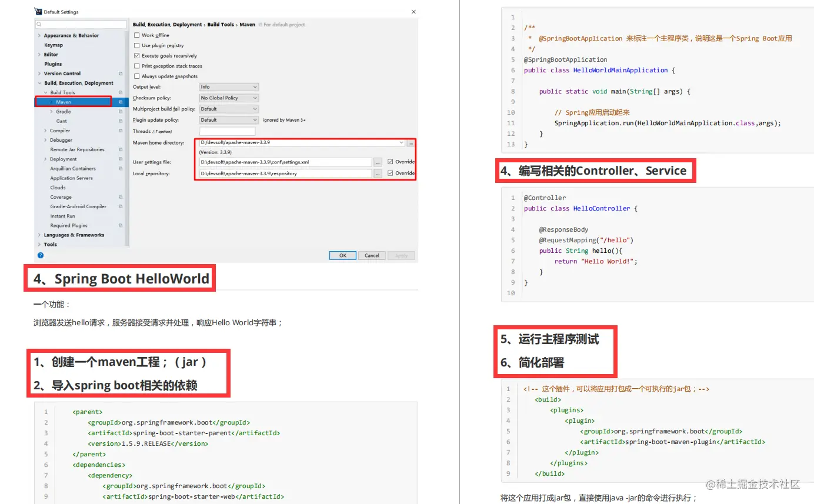Screen dimensions: 814x504
Task: Toggle Override for Local repository
Action: click(391, 173)
